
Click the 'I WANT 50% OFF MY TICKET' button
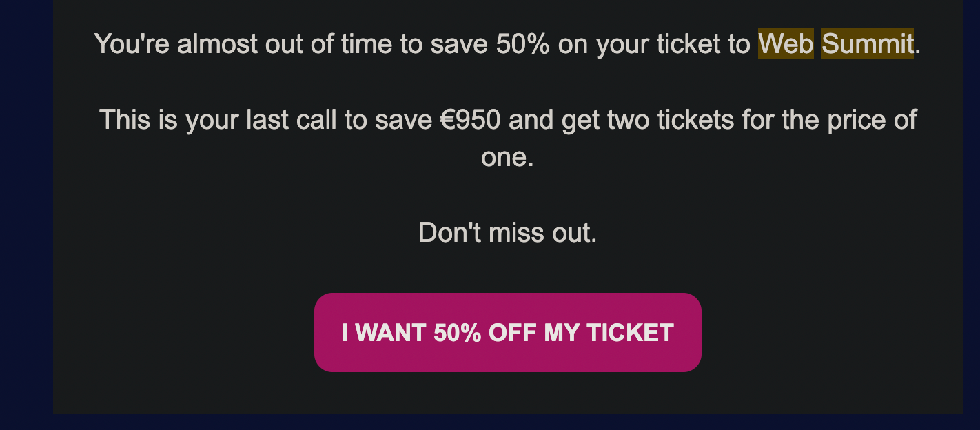point(507,332)
